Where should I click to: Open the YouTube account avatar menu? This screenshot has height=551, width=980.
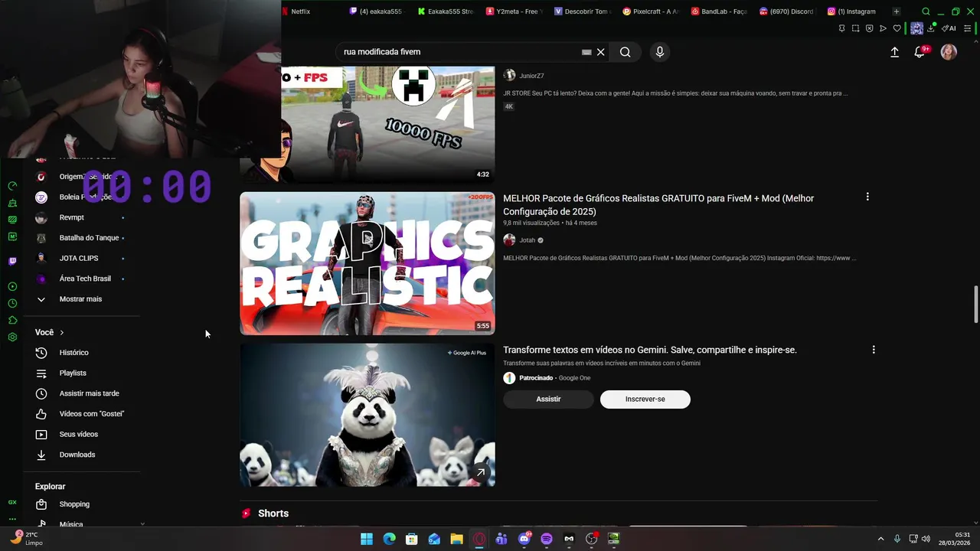949,52
